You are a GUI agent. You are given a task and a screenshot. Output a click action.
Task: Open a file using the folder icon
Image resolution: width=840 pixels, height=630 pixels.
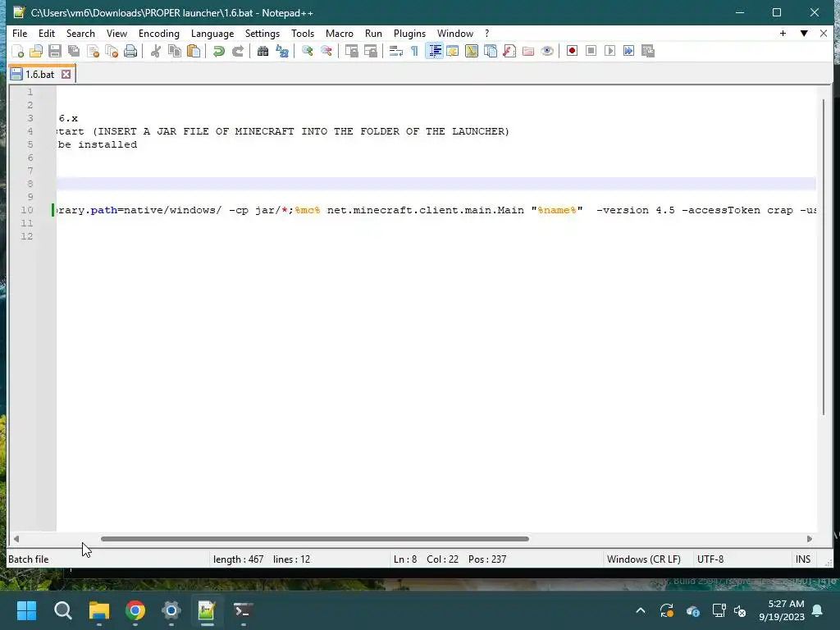click(x=36, y=51)
